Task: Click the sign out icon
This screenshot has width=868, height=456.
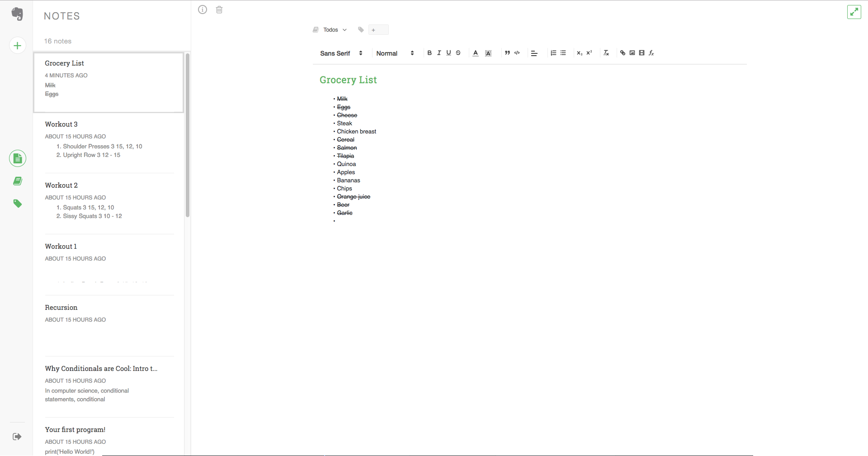Action: click(17, 437)
